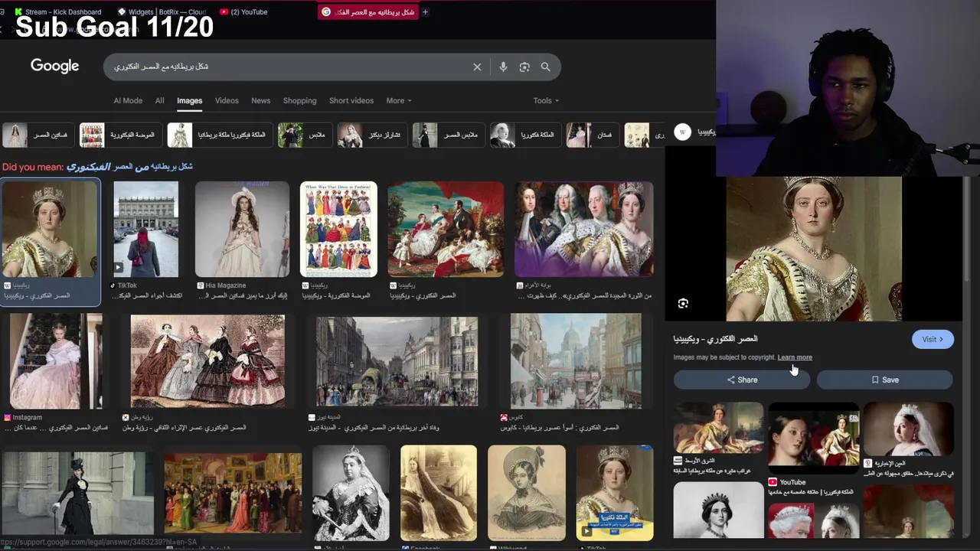Open the Hia Magazine white dress thumbnail

point(242,229)
